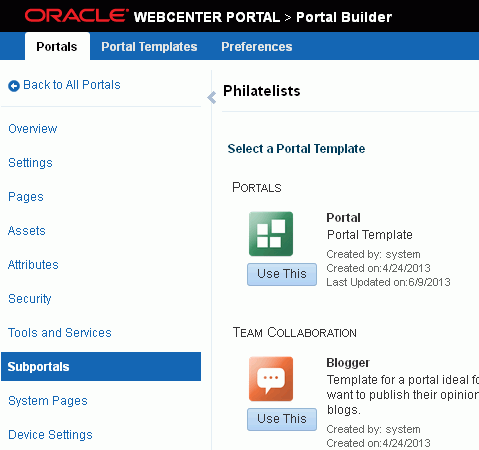Open System Pages
The width and height of the screenshot is (479, 450).
48,401
